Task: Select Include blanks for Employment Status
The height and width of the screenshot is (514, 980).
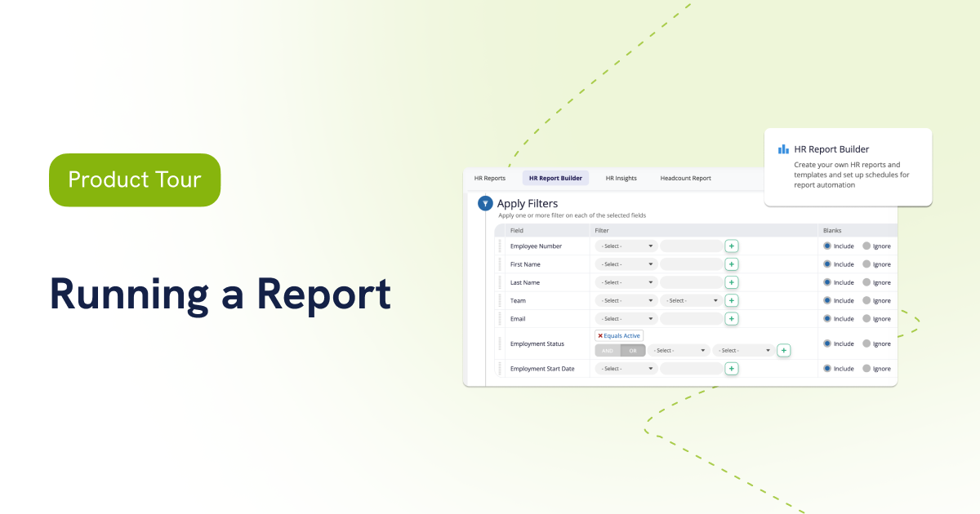Action: (827, 343)
